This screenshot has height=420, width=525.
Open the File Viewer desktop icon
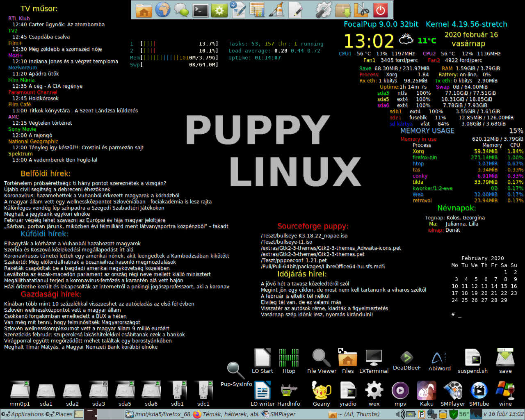click(x=322, y=361)
